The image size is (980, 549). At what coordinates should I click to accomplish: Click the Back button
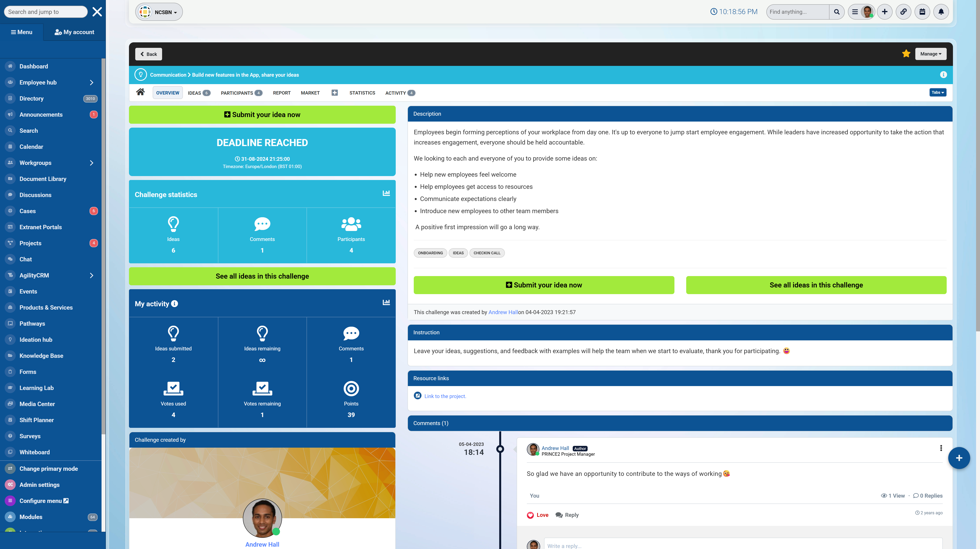click(x=148, y=54)
